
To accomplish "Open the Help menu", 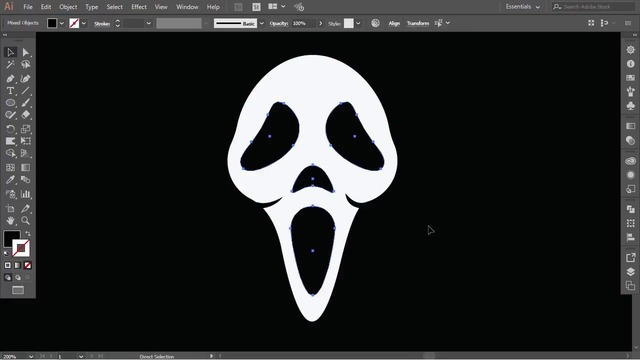I will (x=213, y=7).
